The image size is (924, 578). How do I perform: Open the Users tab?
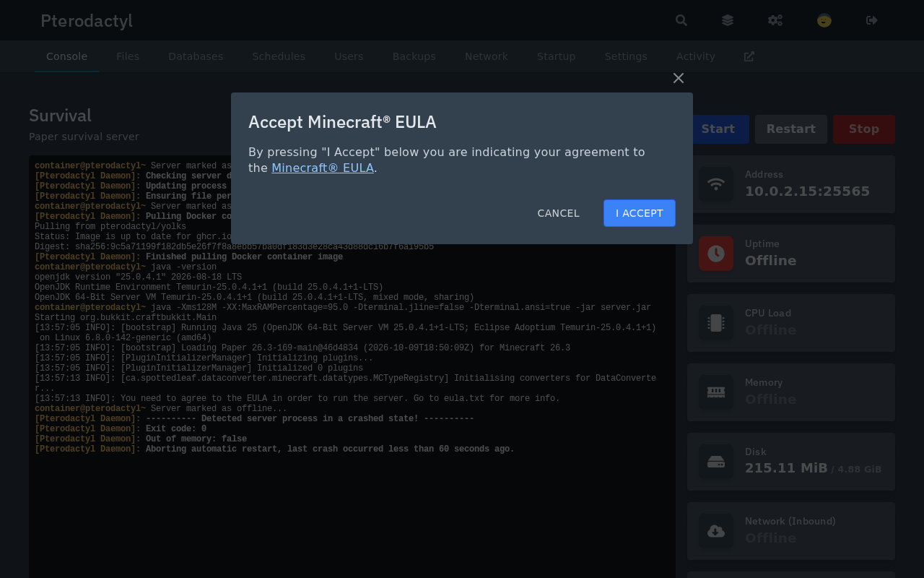click(349, 56)
